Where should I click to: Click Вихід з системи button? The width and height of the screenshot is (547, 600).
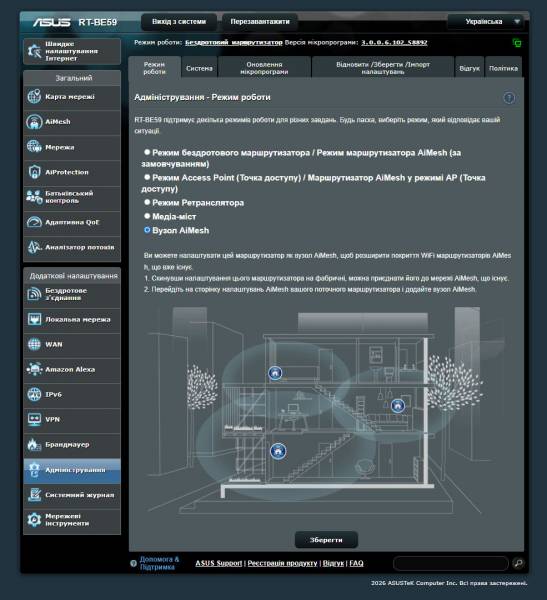[x=179, y=22]
